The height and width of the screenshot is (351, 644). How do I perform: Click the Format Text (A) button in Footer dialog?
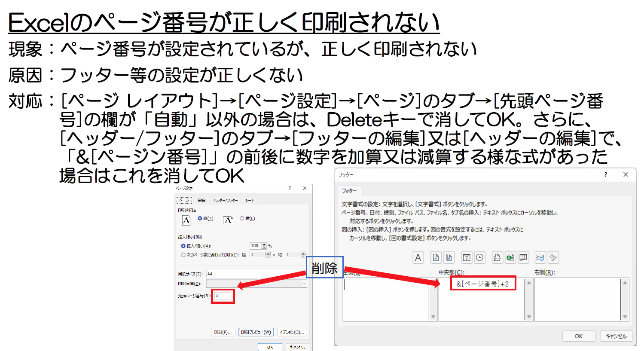pyautogui.click(x=418, y=257)
